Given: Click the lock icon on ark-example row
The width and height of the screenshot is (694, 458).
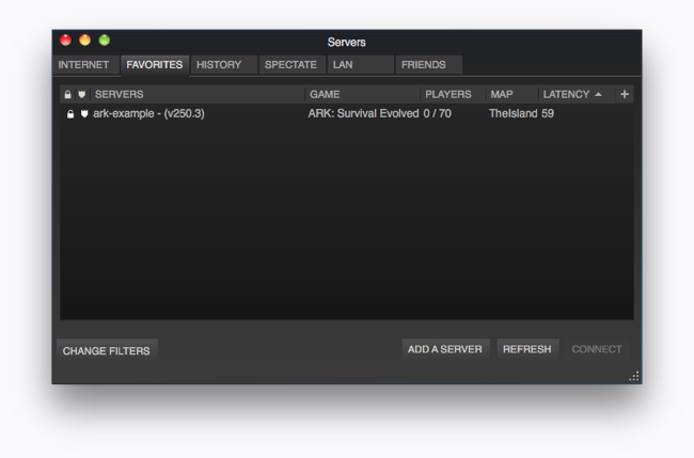Looking at the screenshot, I should tap(70, 114).
